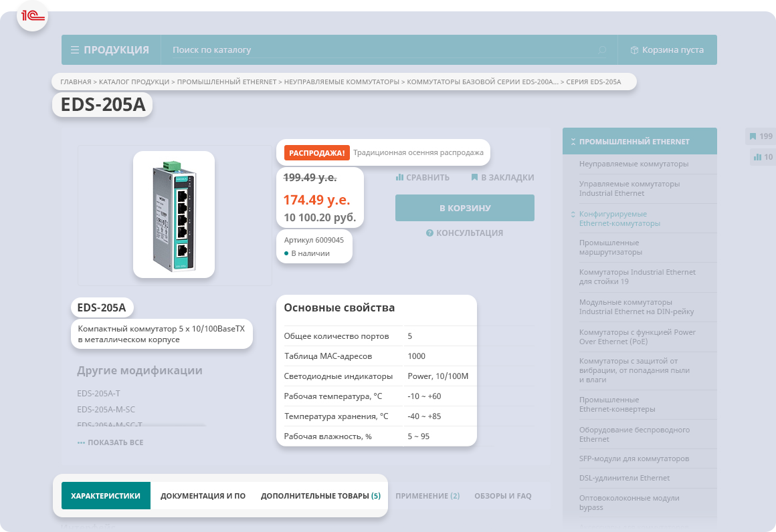The width and height of the screenshot is (776, 532).
Task: Select Оптоволоконные модули bypass
Action: pos(629,503)
